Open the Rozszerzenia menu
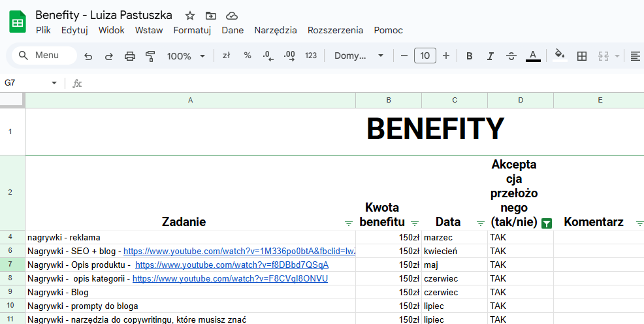This screenshot has height=324, width=644. coord(335,30)
